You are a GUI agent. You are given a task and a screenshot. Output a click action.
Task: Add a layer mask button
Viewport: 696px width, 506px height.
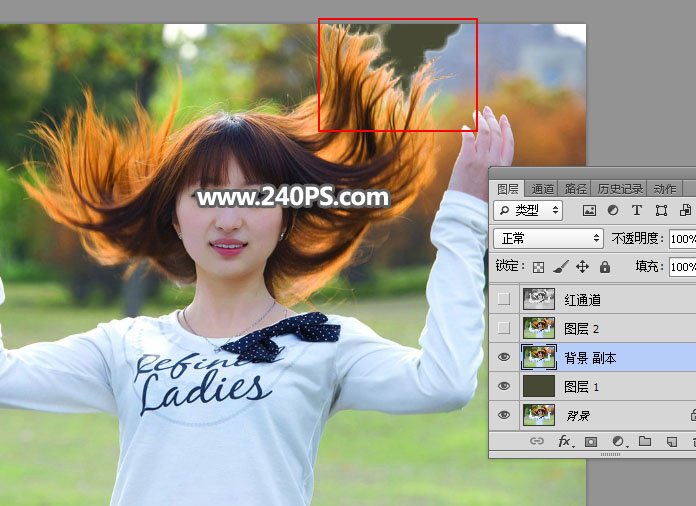point(591,441)
